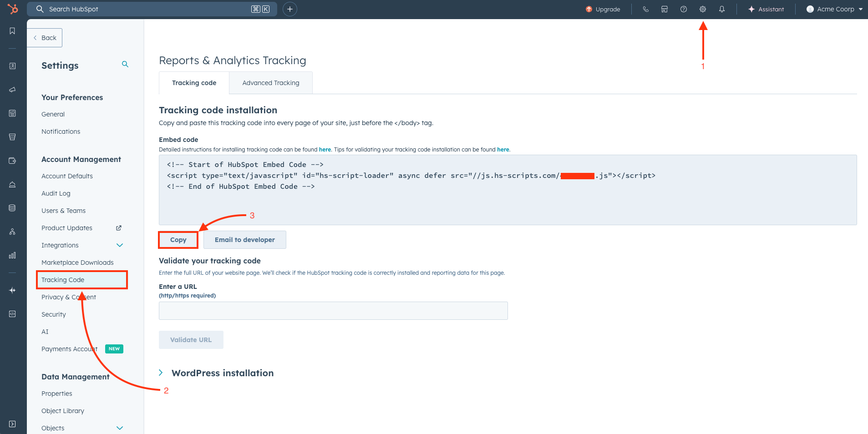Search settings with the magnifier icon

click(x=125, y=64)
